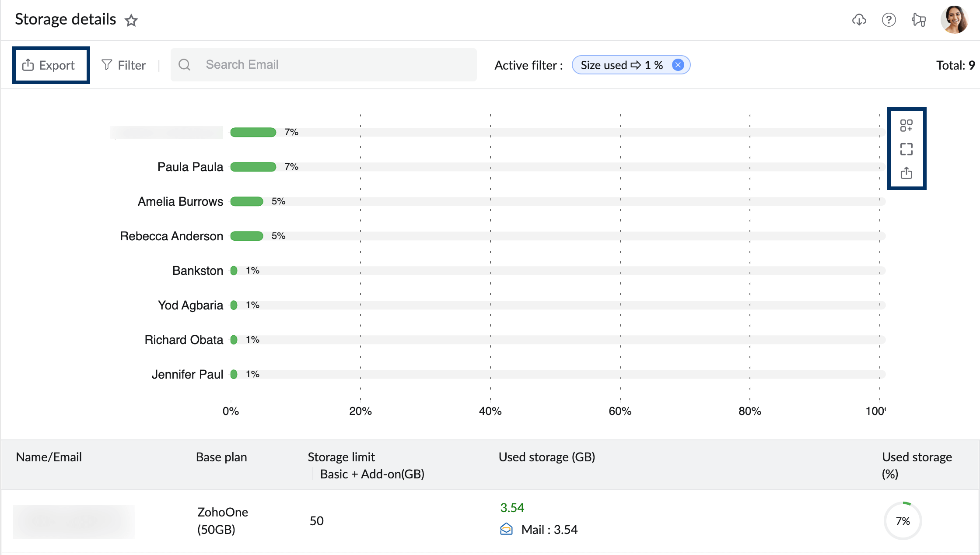Click the Size used 1% filter chip

pos(621,65)
